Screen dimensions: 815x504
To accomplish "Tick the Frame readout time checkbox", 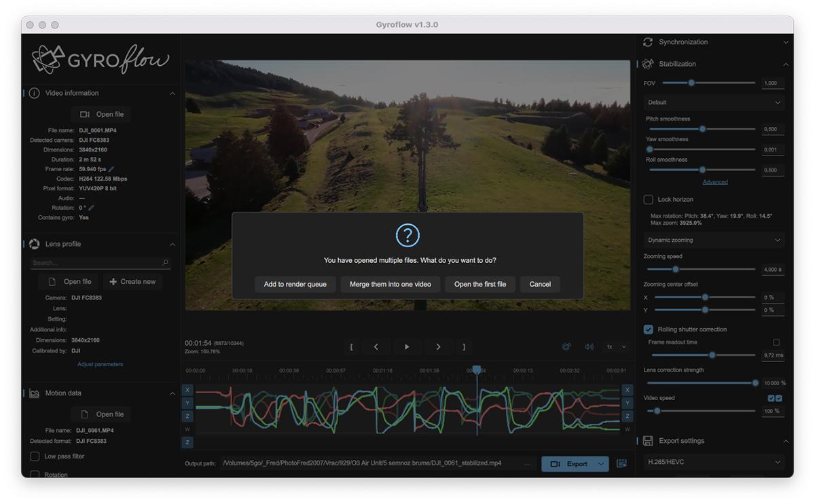I will [x=776, y=342].
